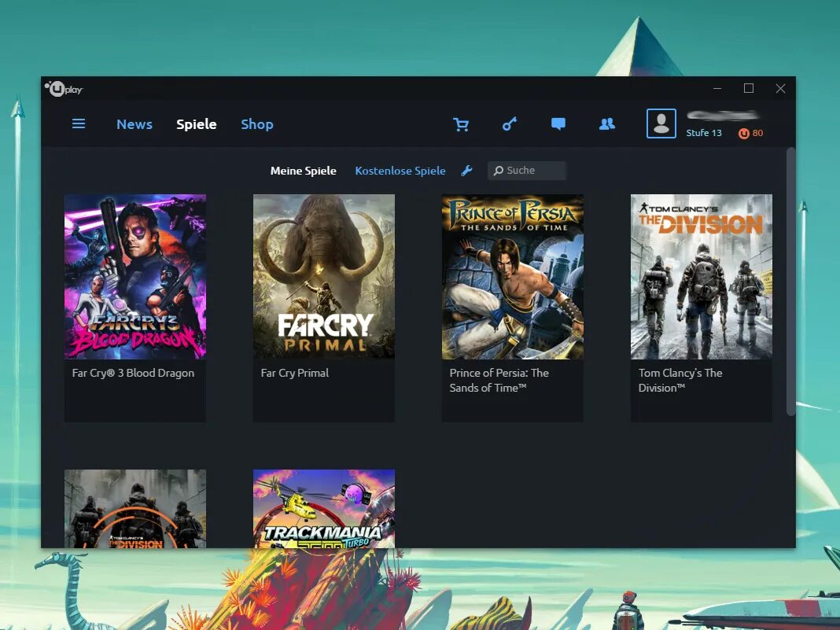Close the Uplay window
Screen dimensions: 840x630
(780, 88)
